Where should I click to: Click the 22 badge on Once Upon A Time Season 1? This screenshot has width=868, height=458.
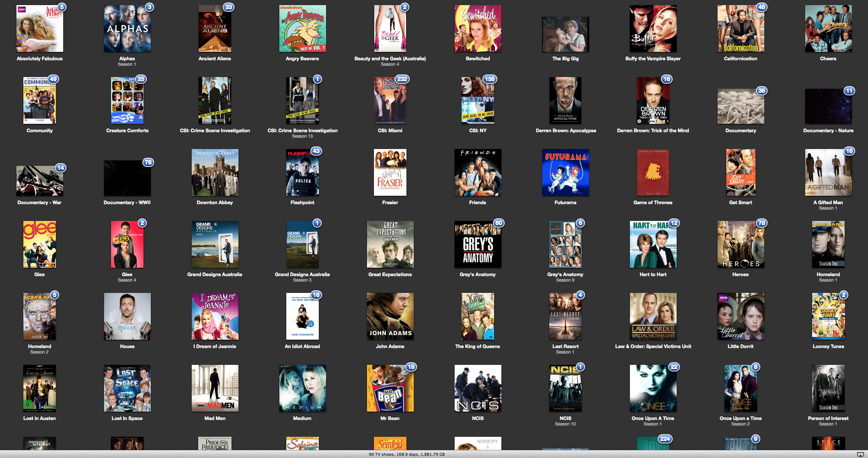tap(674, 367)
